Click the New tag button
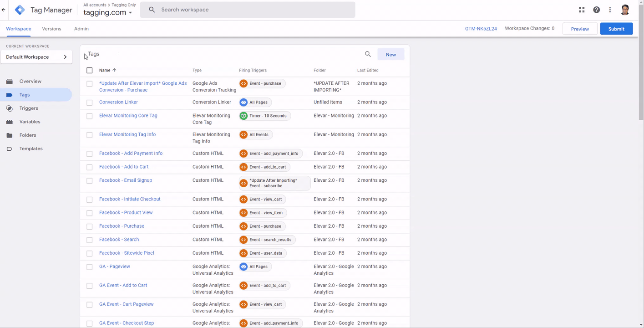644x328 pixels. pyautogui.click(x=391, y=54)
